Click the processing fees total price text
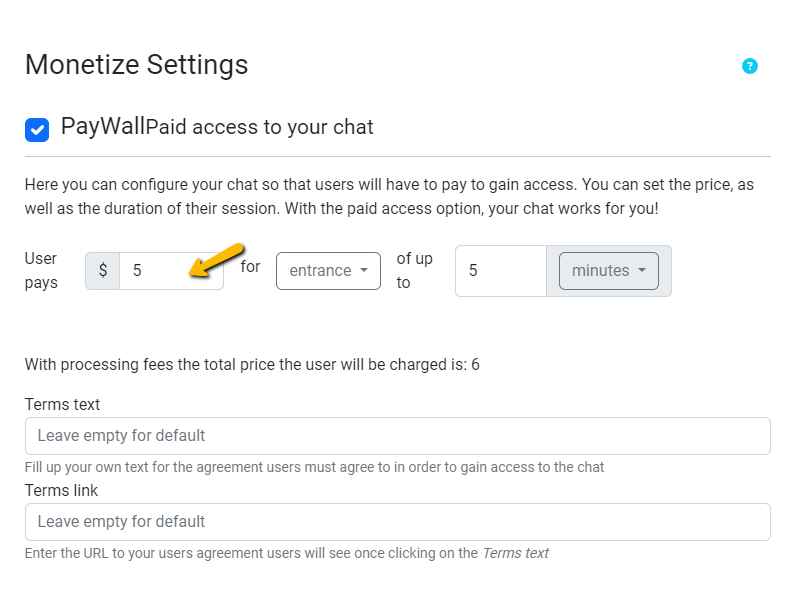The image size is (798, 599). pos(252,364)
